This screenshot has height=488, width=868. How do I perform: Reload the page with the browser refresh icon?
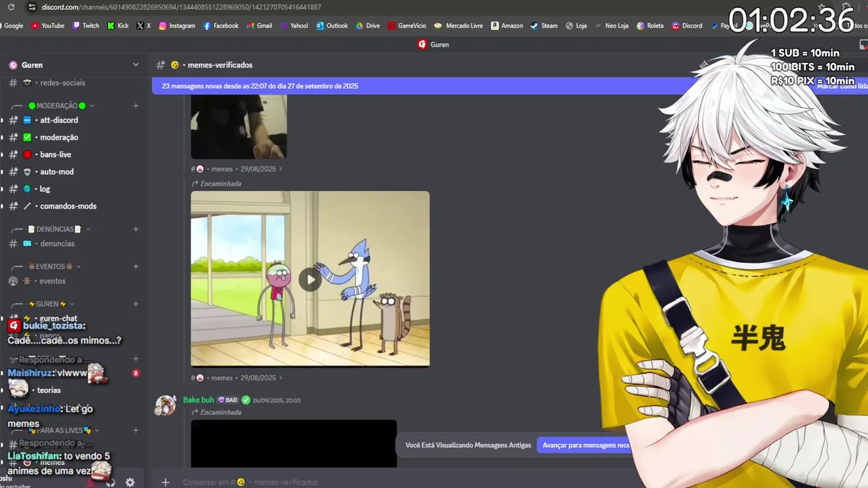point(11,7)
